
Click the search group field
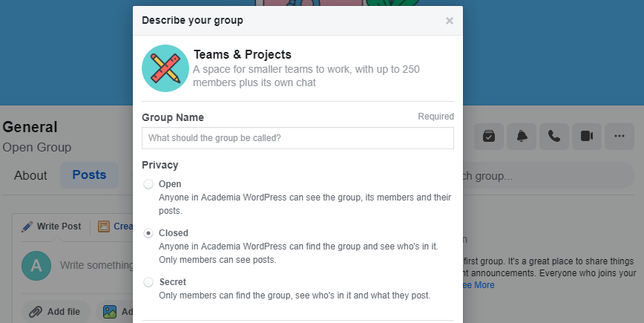548,176
